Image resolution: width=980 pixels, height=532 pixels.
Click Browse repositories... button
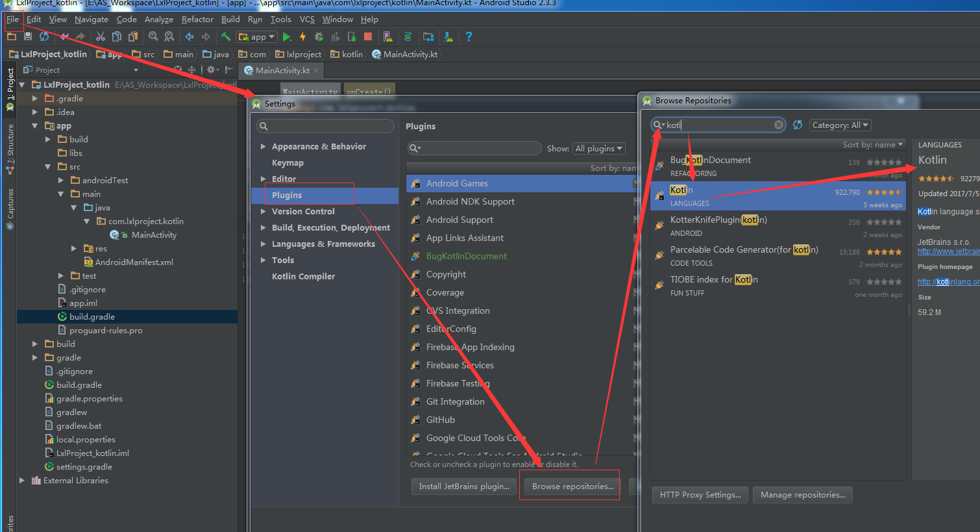(x=573, y=486)
